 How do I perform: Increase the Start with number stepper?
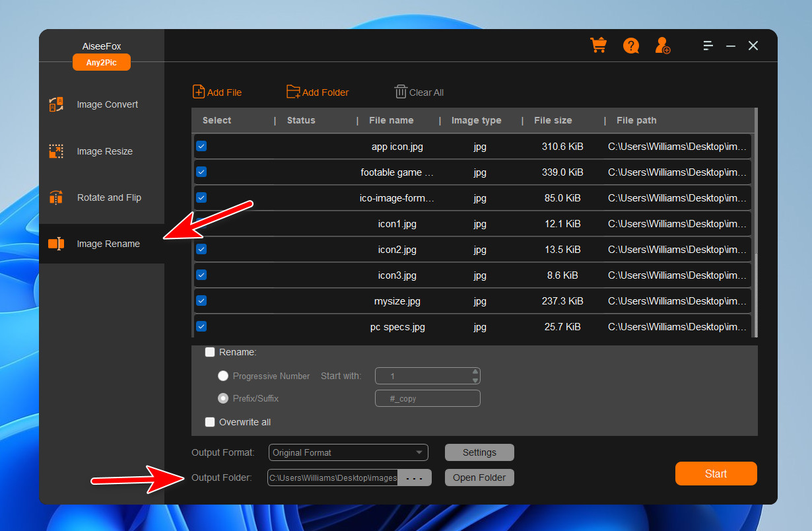pyautogui.click(x=475, y=372)
